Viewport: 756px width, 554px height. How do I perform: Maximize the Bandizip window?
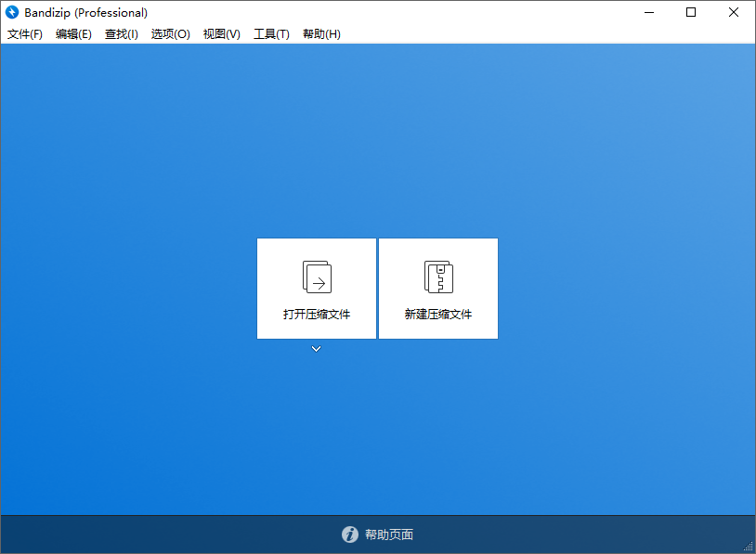[690, 12]
